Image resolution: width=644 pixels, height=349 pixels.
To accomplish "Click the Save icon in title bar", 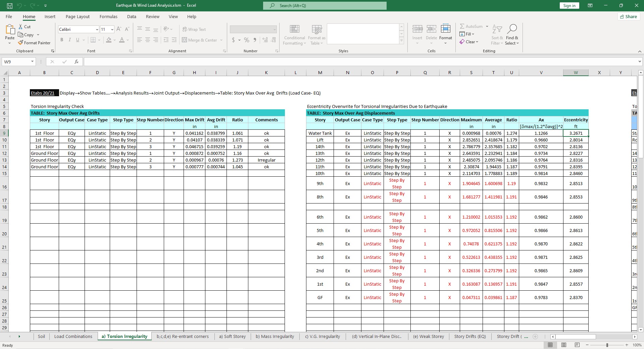I will (x=10, y=6).
